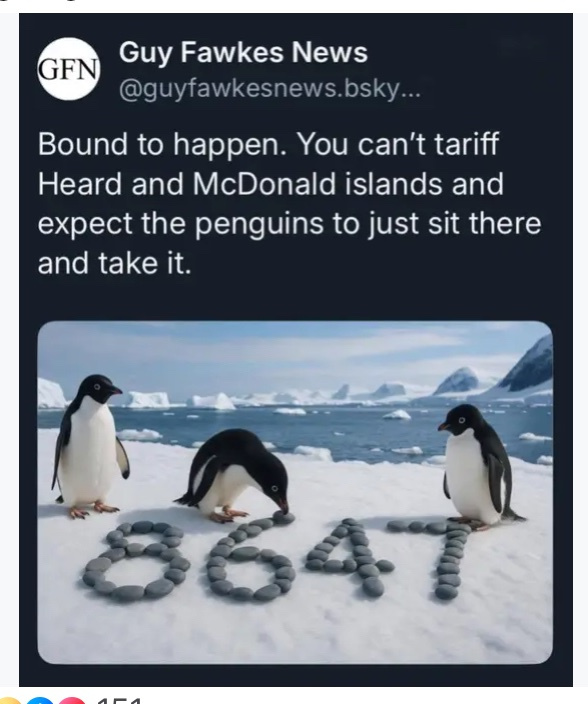Click the bending penguin placing a stone
Image resolution: width=588 pixels, height=704 pixels.
234,476
